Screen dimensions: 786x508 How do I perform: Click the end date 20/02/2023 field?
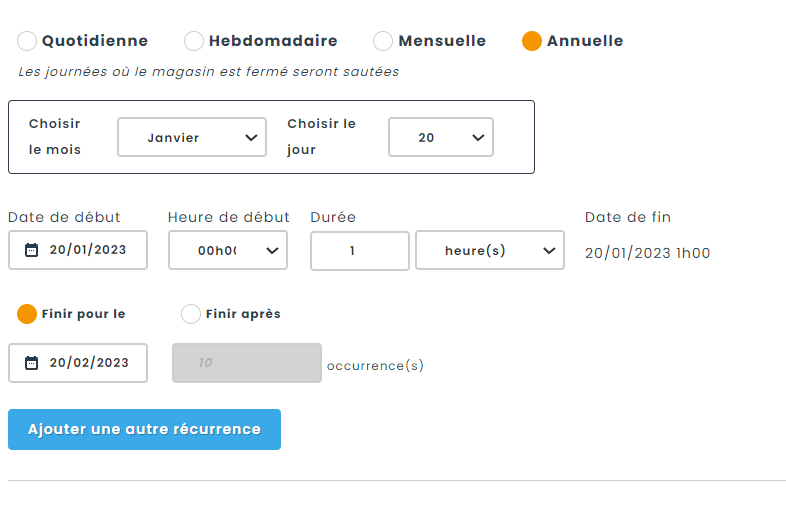tap(89, 363)
